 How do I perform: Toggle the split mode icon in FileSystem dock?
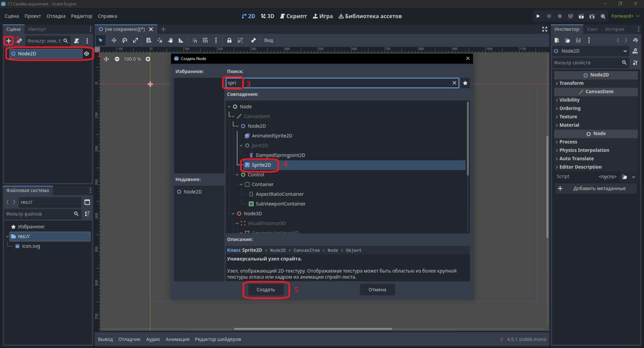pyautogui.click(x=87, y=202)
